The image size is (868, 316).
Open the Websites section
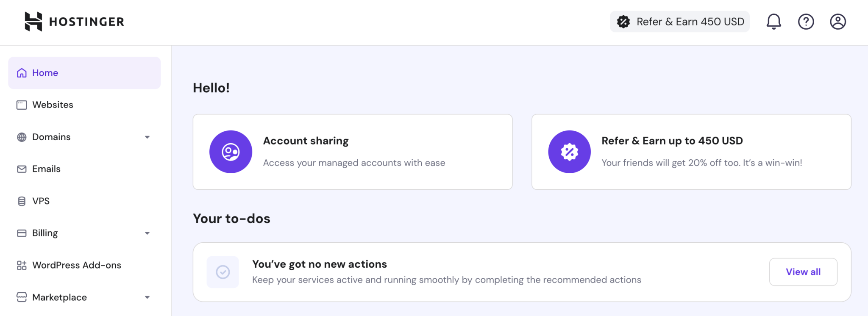click(52, 105)
